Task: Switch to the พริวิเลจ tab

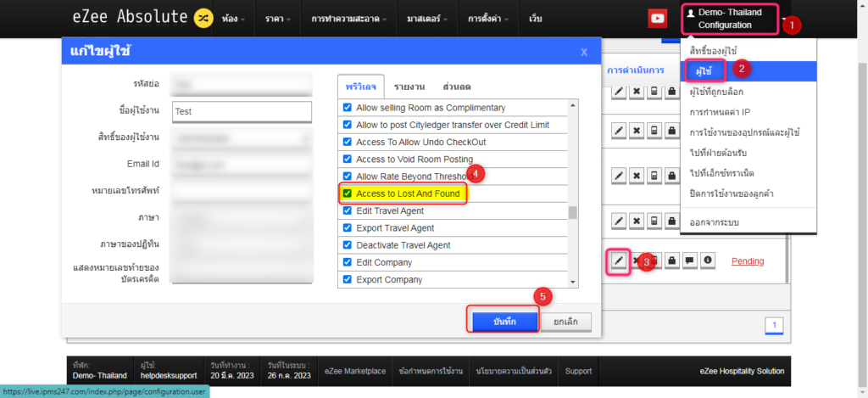Action: click(x=361, y=87)
